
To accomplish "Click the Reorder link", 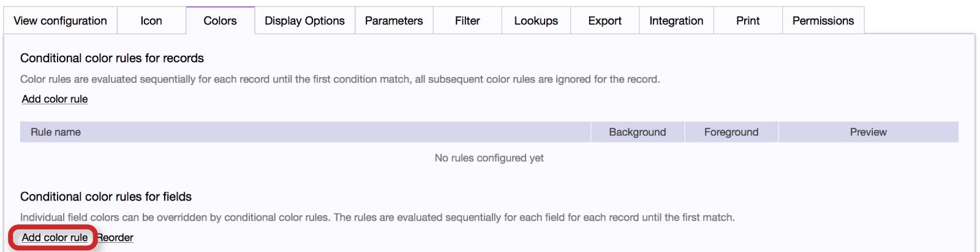I will pyautogui.click(x=116, y=237).
